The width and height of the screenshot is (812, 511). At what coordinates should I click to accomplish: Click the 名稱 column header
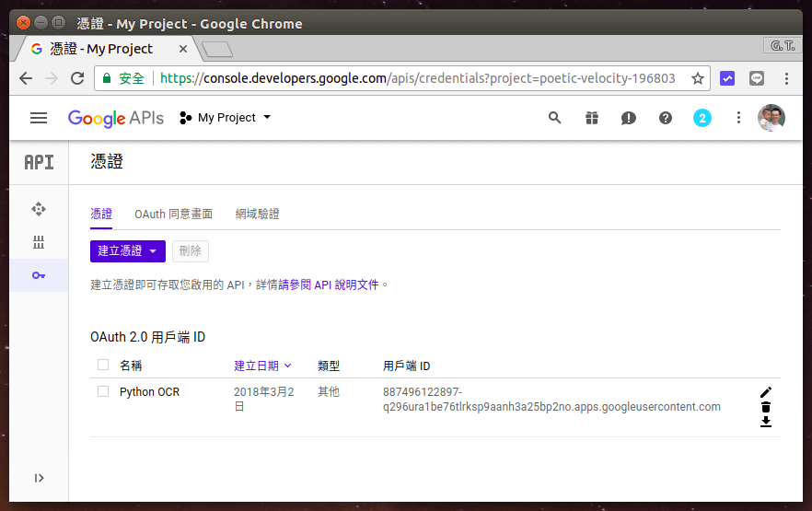[131, 366]
